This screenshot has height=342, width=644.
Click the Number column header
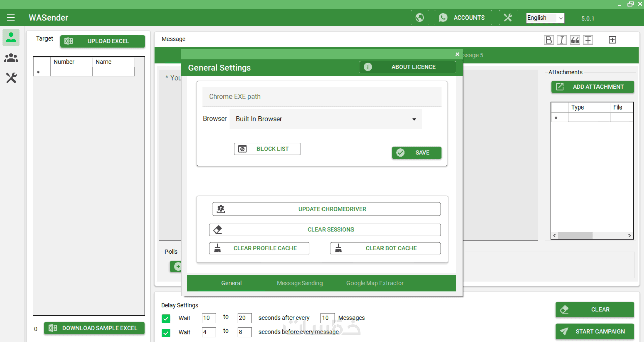(x=71, y=62)
